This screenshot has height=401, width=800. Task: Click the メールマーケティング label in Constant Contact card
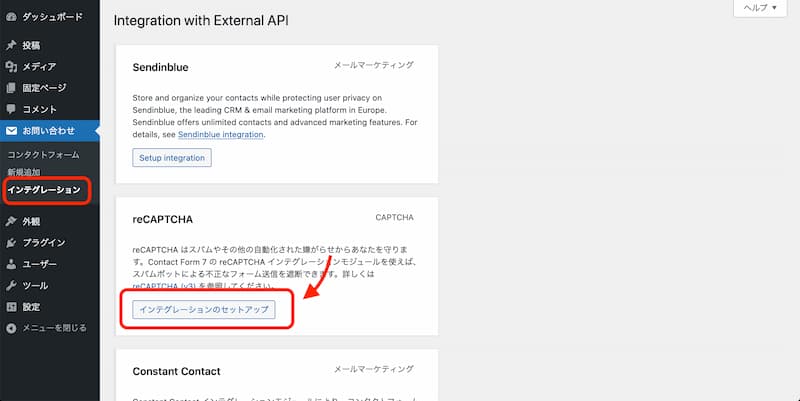coord(374,369)
